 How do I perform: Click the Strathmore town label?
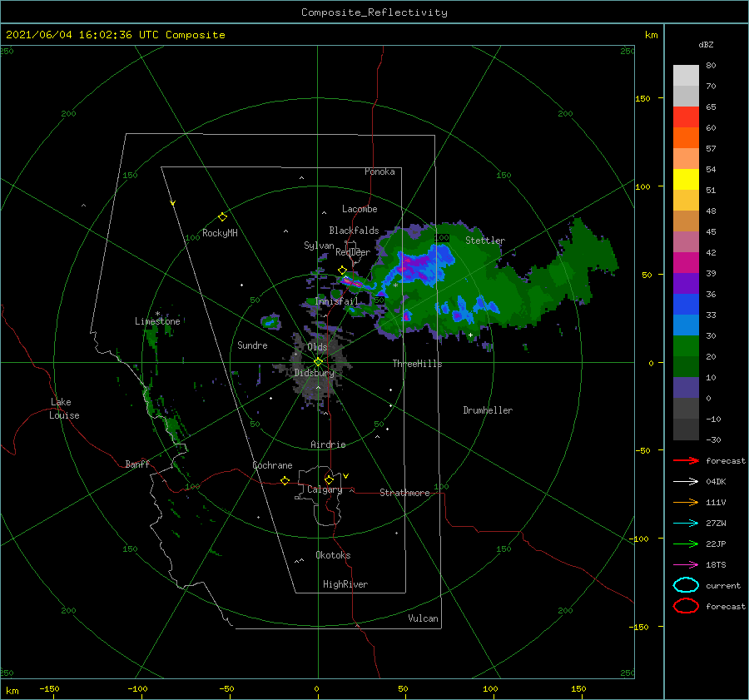pos(404,493)
